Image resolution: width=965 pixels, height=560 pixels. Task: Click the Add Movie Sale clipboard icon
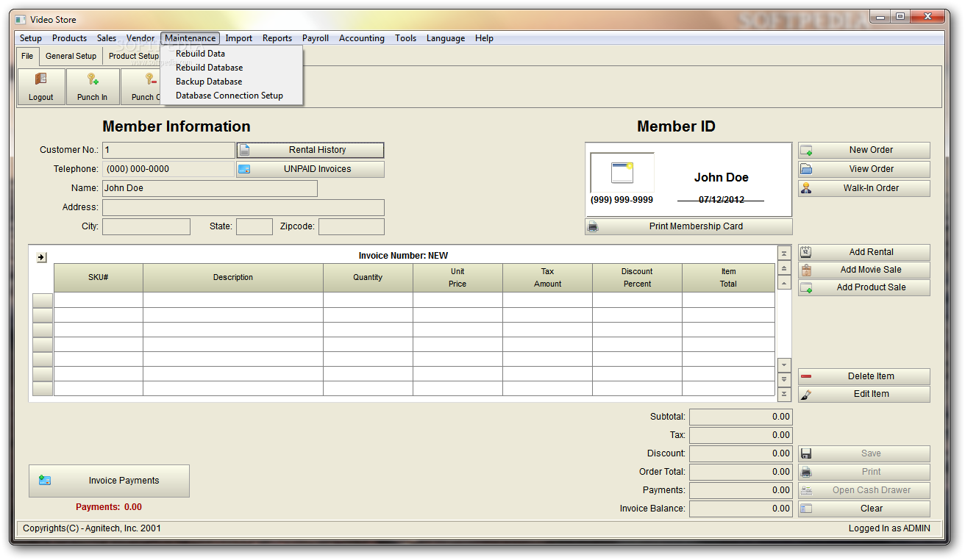[x=806, y=270]
